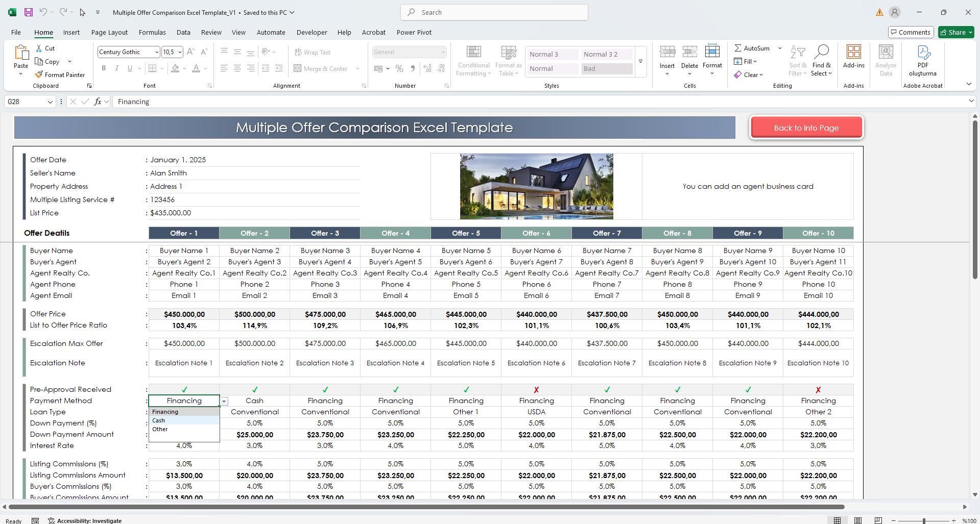Open Conditional Formatting options
980x524 pixels.
tap(473, 60)
